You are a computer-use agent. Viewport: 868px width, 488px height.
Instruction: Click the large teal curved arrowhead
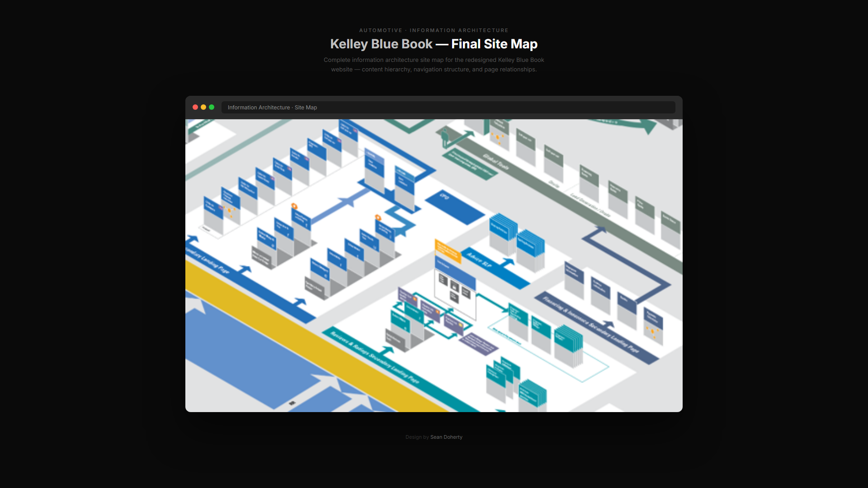[x=649, y=127]
